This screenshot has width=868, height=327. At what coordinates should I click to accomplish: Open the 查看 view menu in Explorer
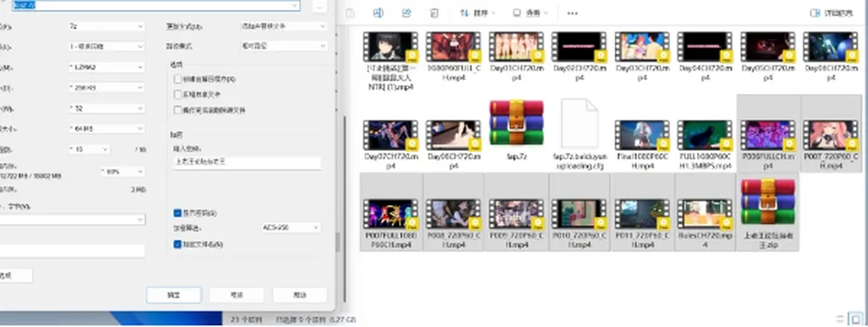tap(530, 13)
